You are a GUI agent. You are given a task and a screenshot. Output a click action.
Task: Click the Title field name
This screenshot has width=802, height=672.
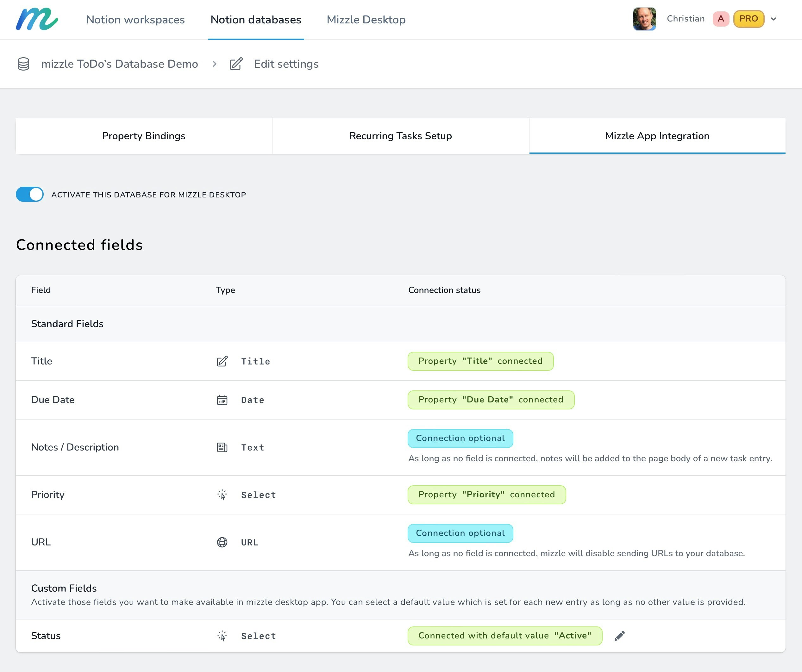[x=42, y=361]
